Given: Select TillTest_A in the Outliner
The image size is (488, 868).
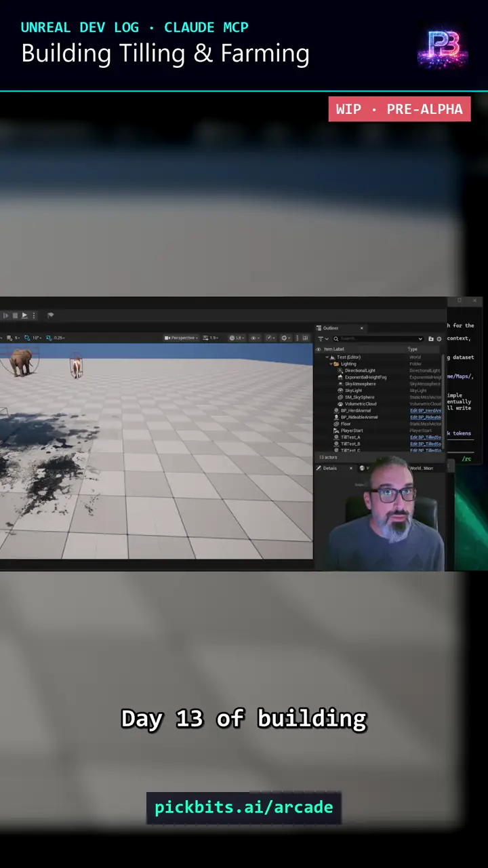Looking at the screenshot, I should point(350,437).
